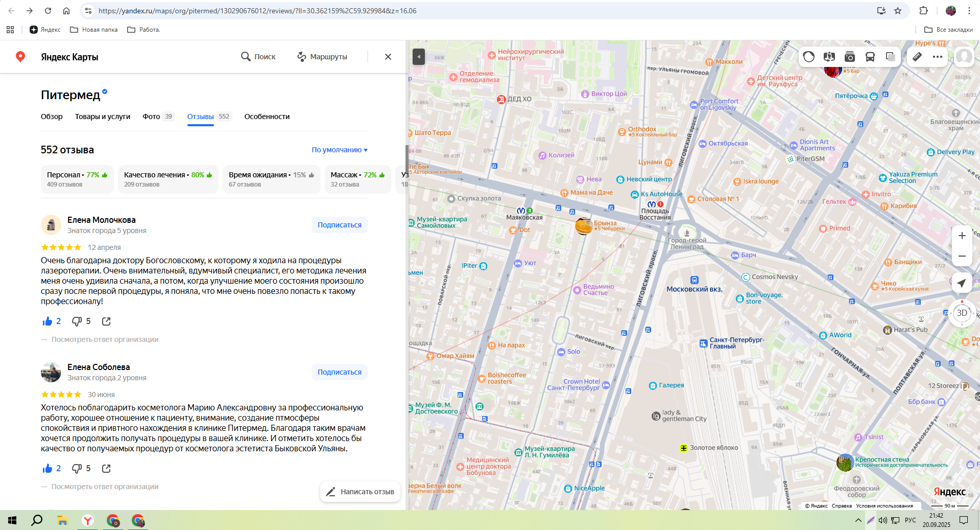Share Елена Молочкова's review
Screen dimensions: 980x530
[x=106, y=321]
